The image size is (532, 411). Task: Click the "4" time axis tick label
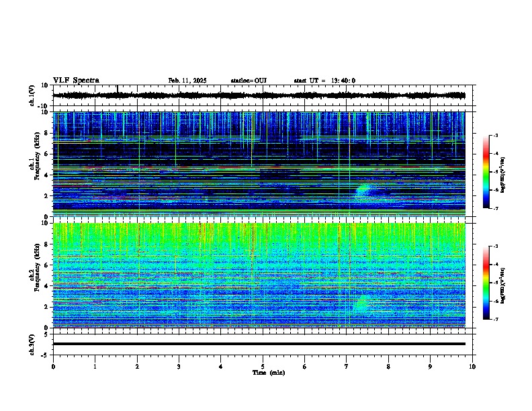[221, 367]
